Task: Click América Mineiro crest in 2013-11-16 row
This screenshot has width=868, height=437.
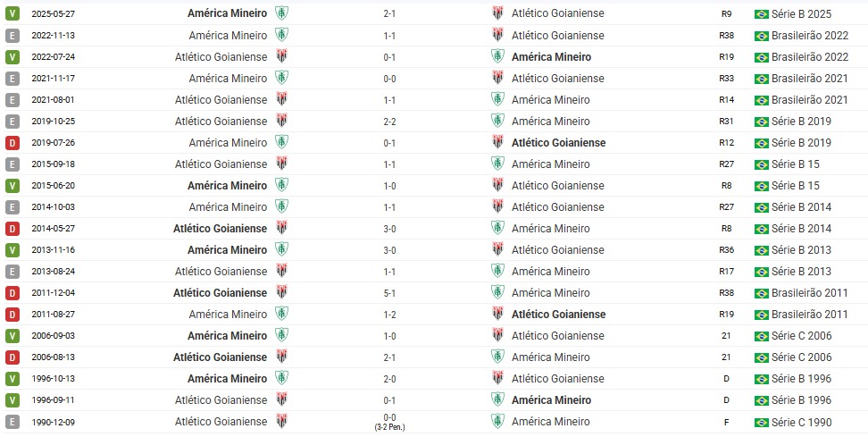Action: point(282,249)
